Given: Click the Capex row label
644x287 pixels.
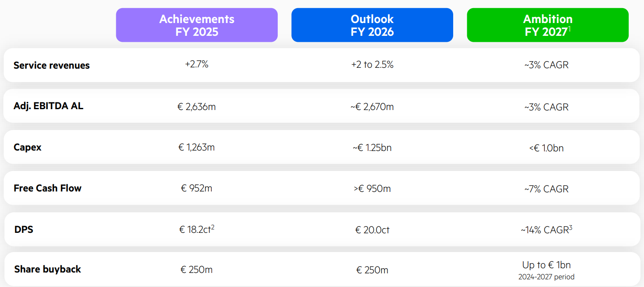Looking at the screenshot, I should [28, 148].
